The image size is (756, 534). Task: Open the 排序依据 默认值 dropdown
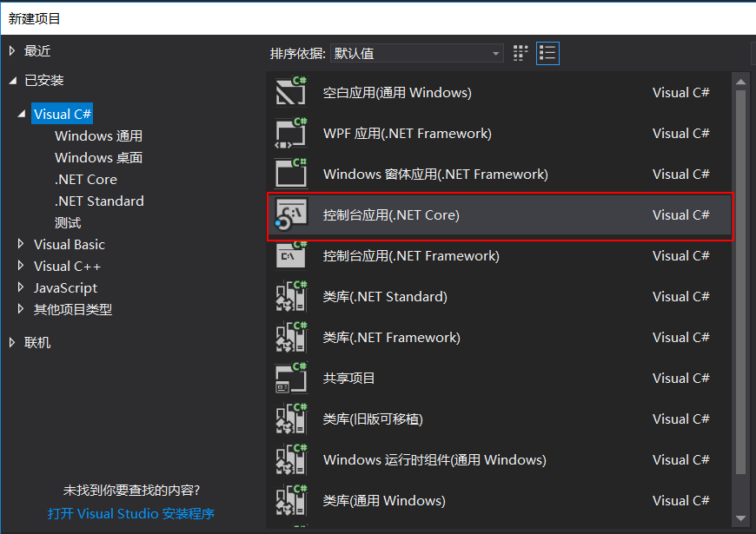click(416, 53)
